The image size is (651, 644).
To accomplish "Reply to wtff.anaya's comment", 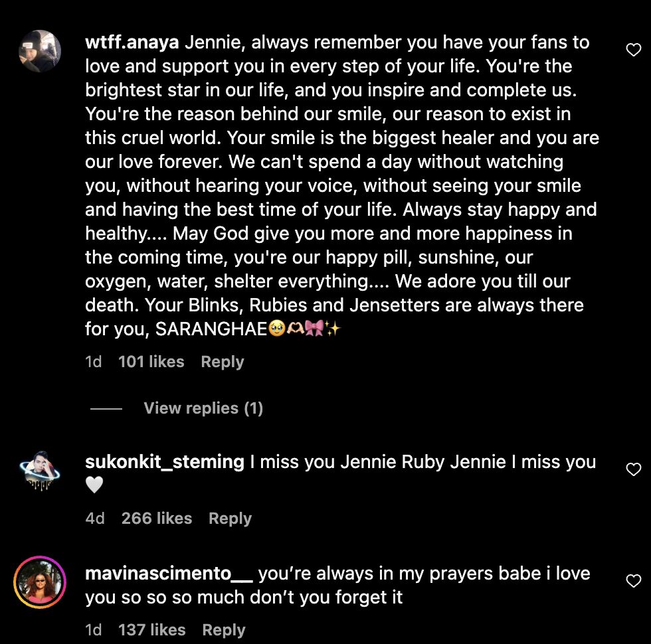I will click(x=223, y=362).
